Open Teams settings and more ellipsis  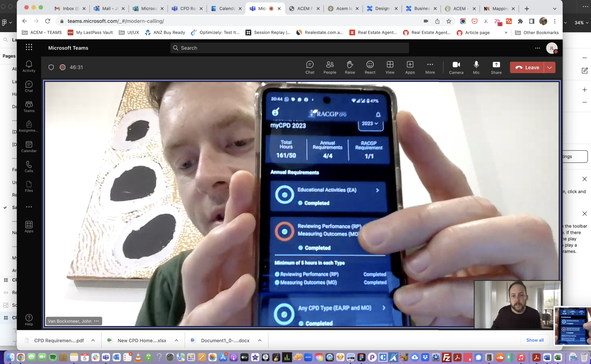point(538,48)
